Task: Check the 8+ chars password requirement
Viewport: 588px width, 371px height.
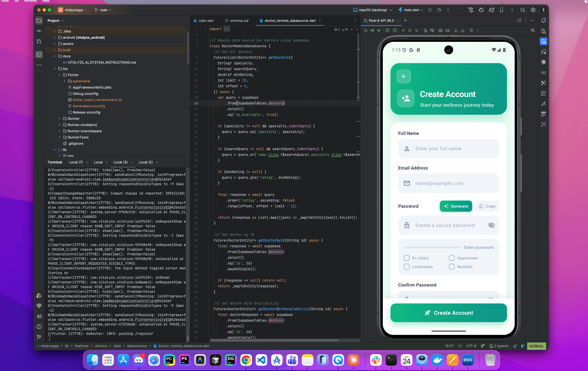Action: tap(407, 258)
